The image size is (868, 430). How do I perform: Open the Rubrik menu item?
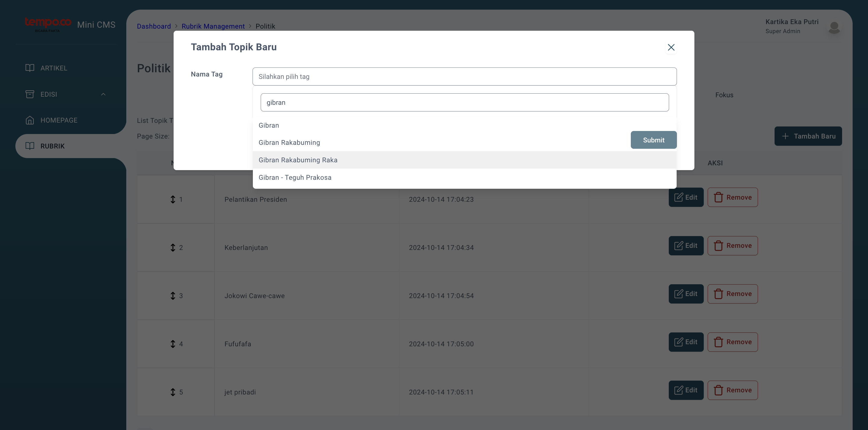point(52,146)
